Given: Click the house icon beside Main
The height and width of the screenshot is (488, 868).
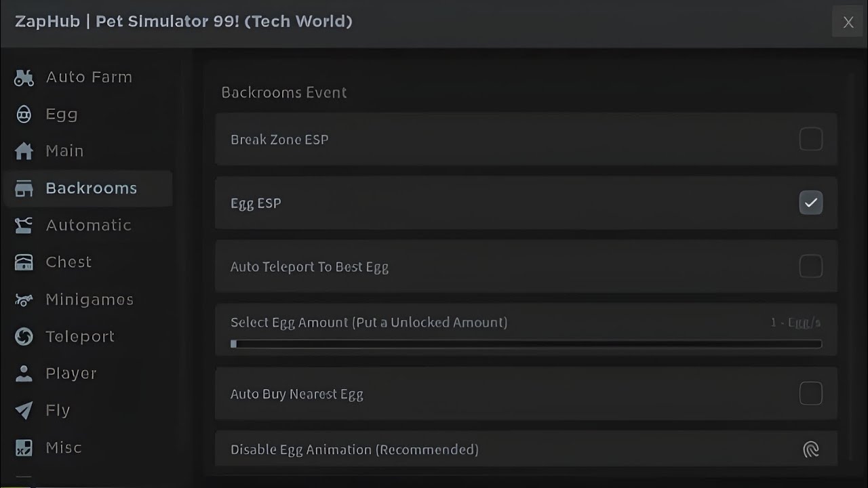Looking at the screenshot, I should pos(24,151).
